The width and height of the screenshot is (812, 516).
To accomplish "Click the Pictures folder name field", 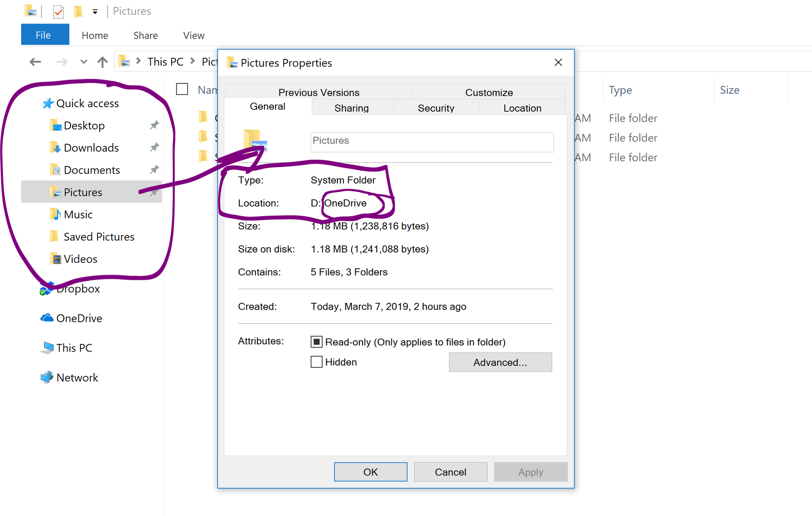I will click(x=432, y=142).
